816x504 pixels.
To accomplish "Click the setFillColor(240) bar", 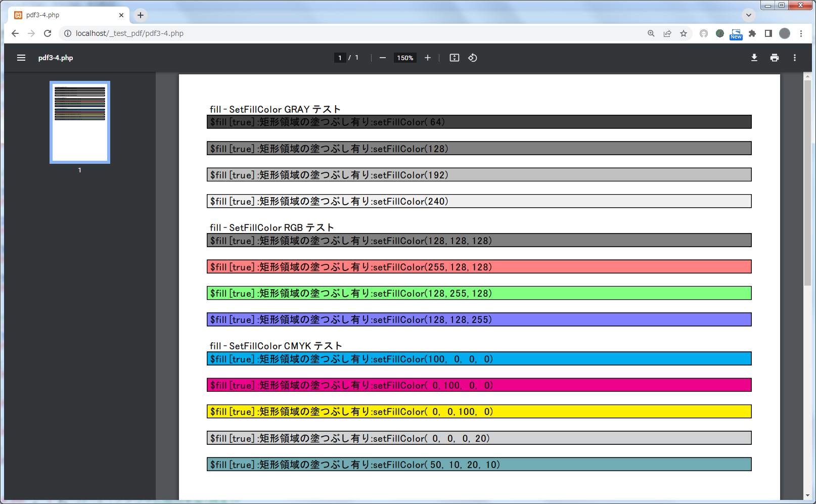I will coord(479,201).
